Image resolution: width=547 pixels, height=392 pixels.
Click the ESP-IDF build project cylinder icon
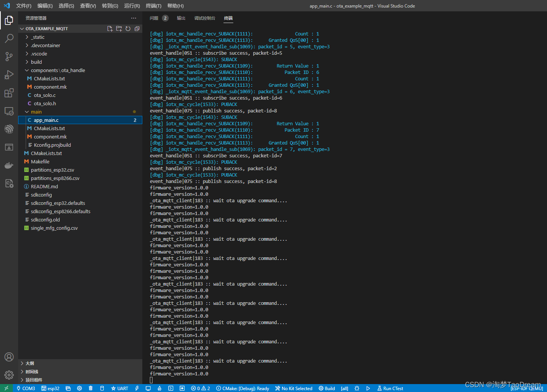point(102,388)
